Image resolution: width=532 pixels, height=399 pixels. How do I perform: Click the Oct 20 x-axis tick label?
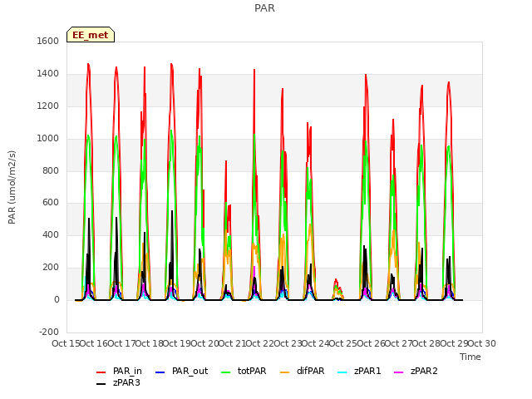pos(204,343)
